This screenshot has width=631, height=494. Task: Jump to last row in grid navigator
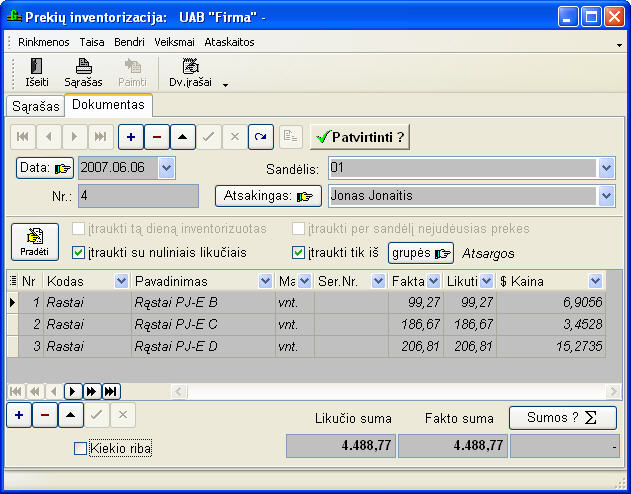[x=111, y=391]
